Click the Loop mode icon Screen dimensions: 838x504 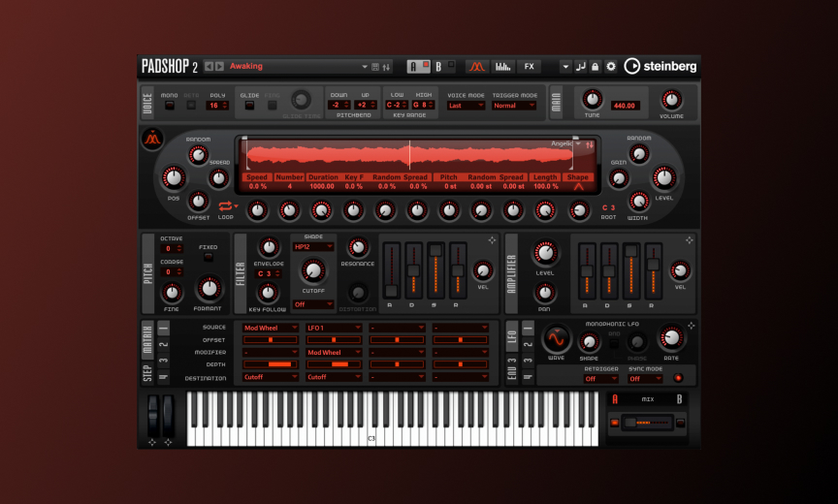[226, 205]
